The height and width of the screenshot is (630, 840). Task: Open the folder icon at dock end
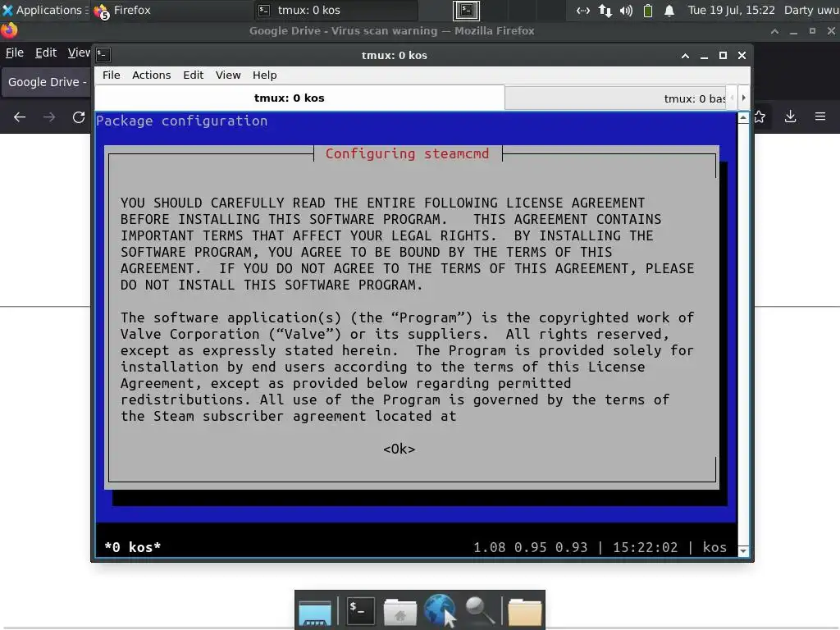524,612
